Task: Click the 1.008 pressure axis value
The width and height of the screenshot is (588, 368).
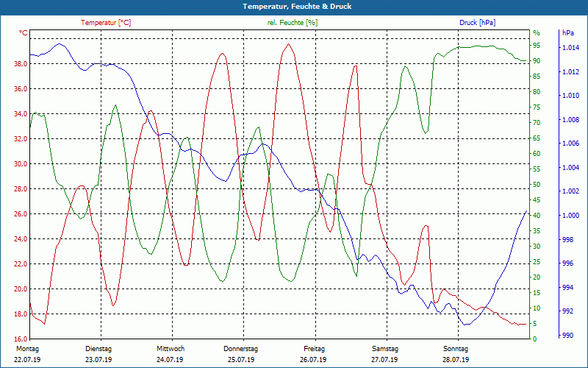Action: 570,120
